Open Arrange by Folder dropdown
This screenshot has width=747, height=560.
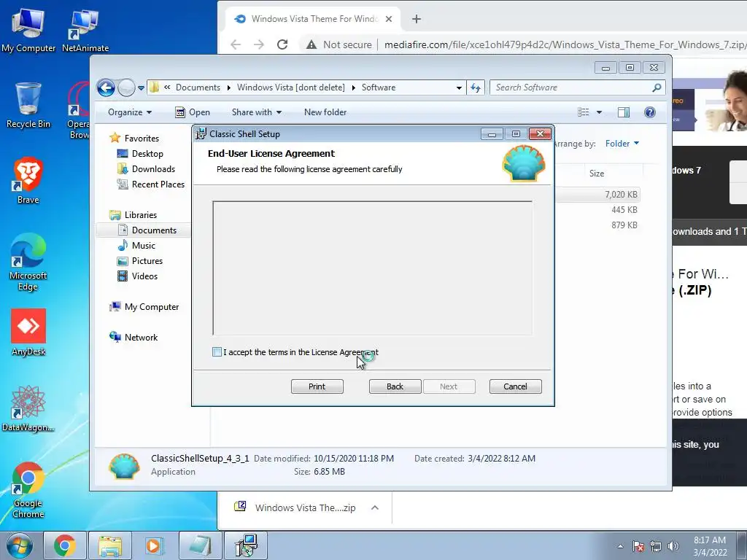click(x=622, y=144)
